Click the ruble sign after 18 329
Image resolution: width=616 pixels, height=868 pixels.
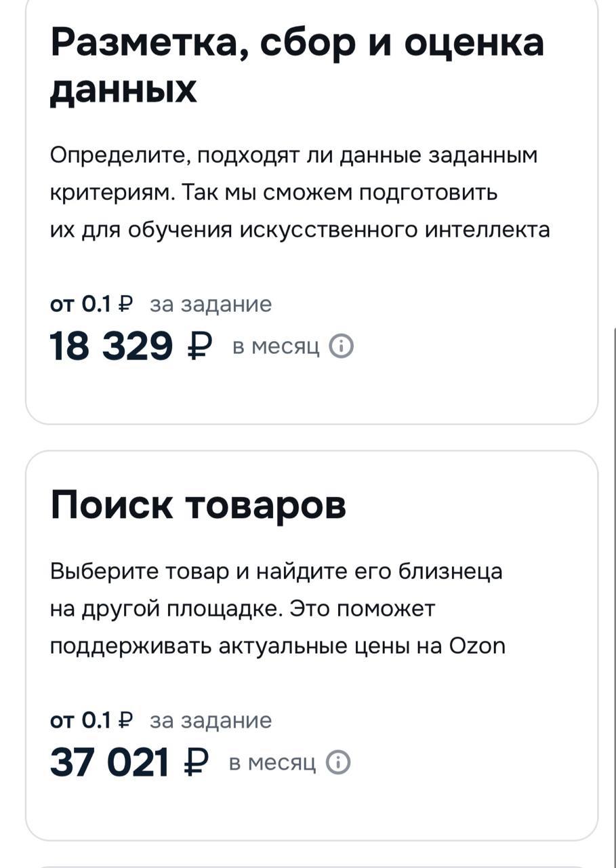coord(199,347)
